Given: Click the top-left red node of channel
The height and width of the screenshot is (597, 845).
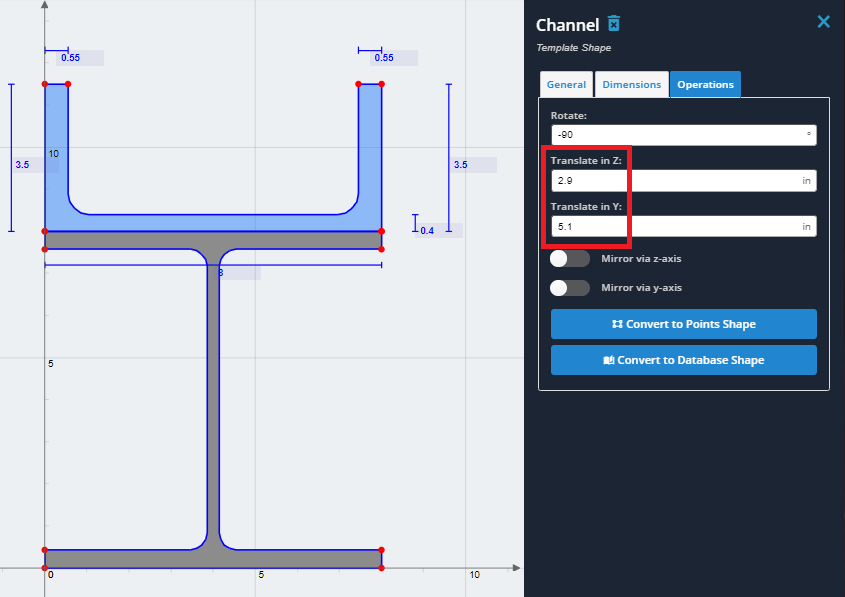Looking at the screenshot, I should click(x=45, y=84).
